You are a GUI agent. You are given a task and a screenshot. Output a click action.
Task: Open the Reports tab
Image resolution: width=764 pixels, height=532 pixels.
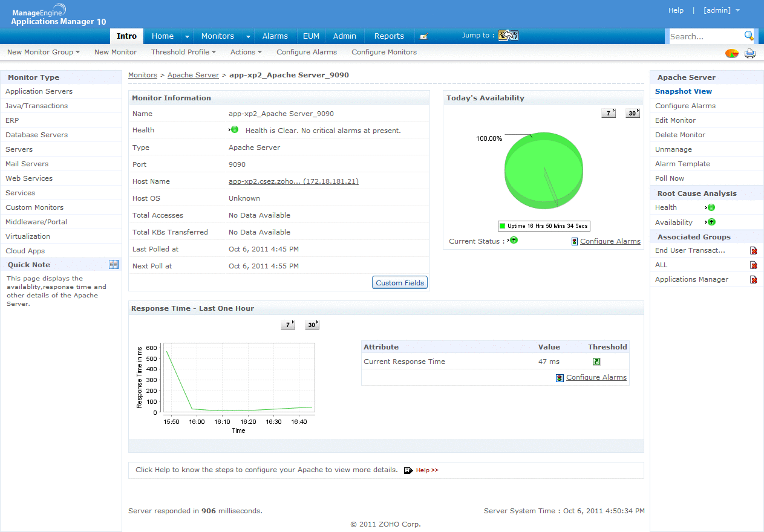tap(388, 36)
